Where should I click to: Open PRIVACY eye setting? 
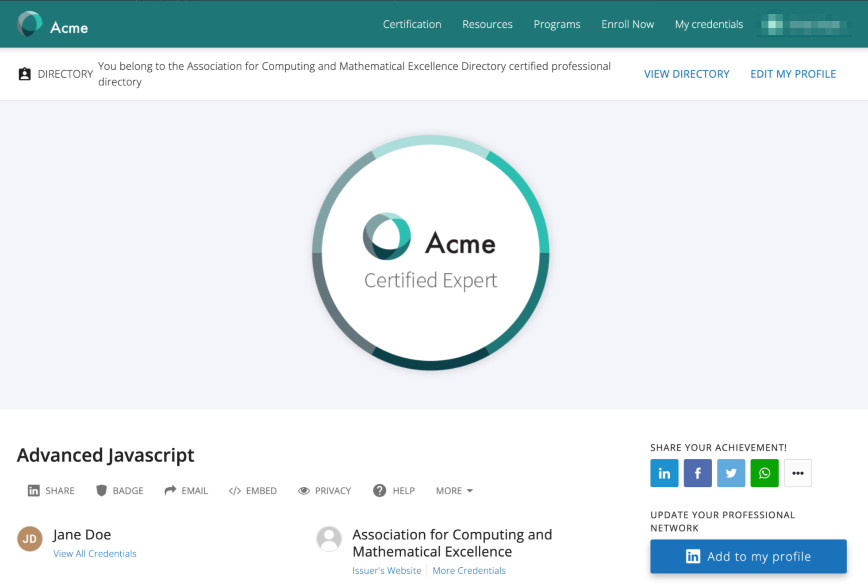coord(324,491)
